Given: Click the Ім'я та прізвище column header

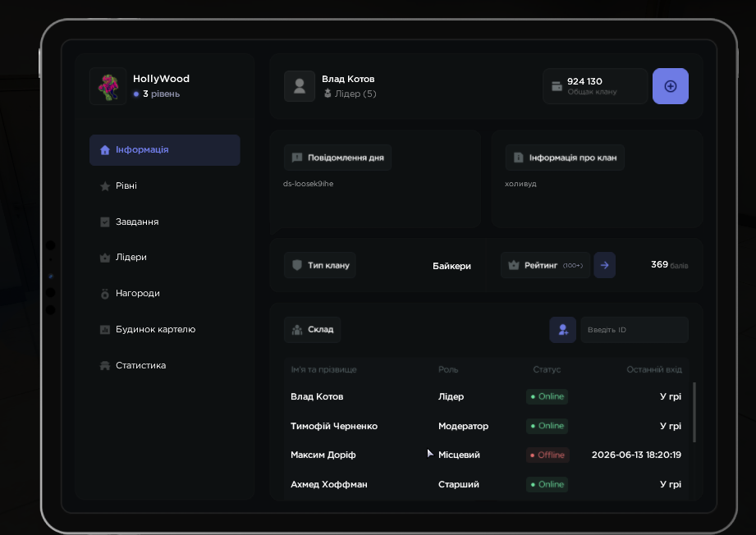Looking at the screenshot, I should [x=323, y=370].
